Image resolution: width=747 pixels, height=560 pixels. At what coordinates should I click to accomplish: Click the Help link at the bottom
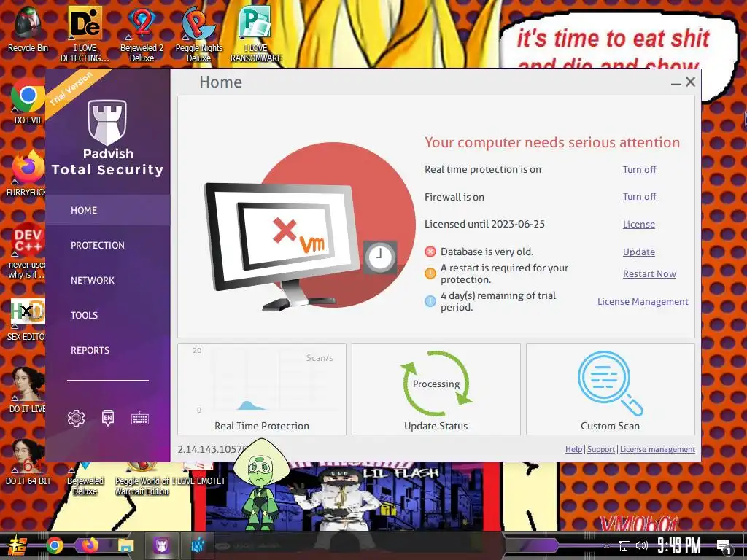(x=573, y=449)
